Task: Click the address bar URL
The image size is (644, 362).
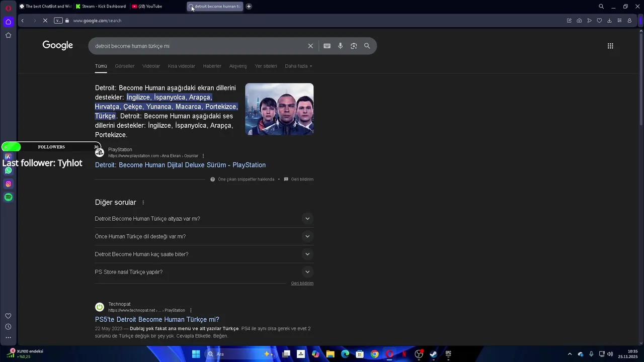Action: pos(97,21)
